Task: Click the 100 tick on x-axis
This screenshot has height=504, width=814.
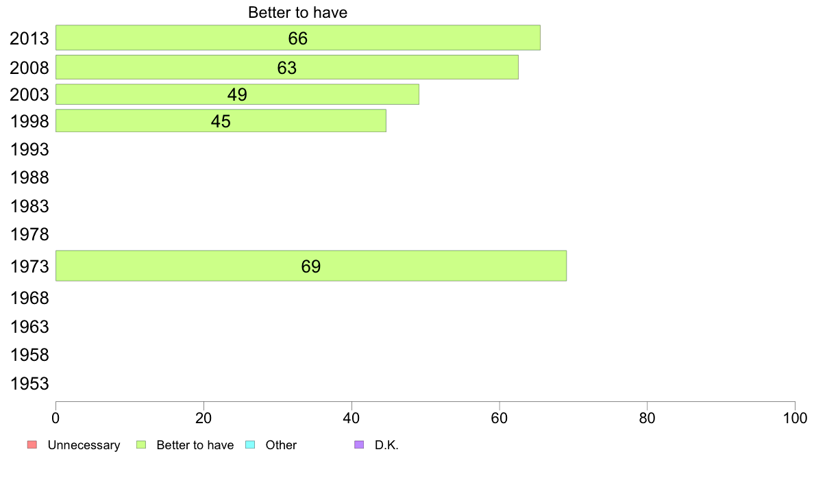Action: [x=795, y=418]
